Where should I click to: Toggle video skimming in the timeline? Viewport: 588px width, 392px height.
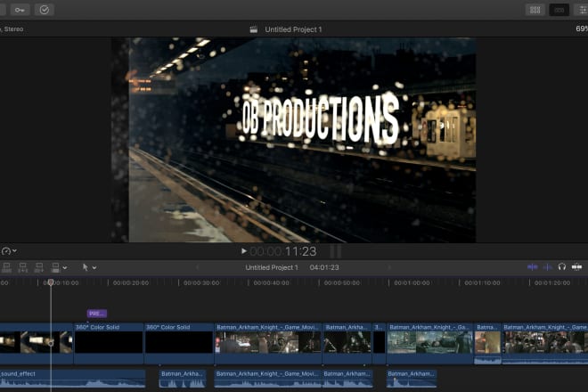[533, 267]
